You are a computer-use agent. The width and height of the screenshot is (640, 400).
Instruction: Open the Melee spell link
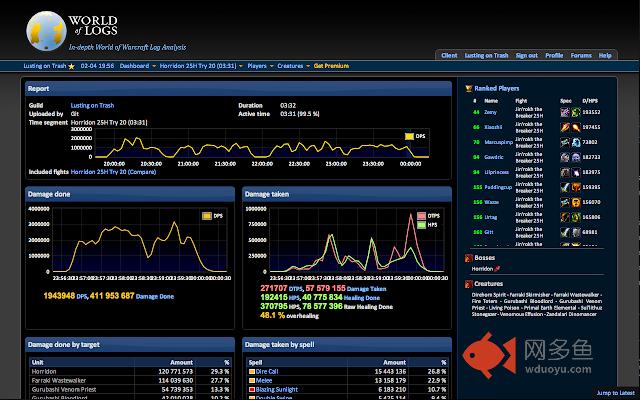pos(264,380)
